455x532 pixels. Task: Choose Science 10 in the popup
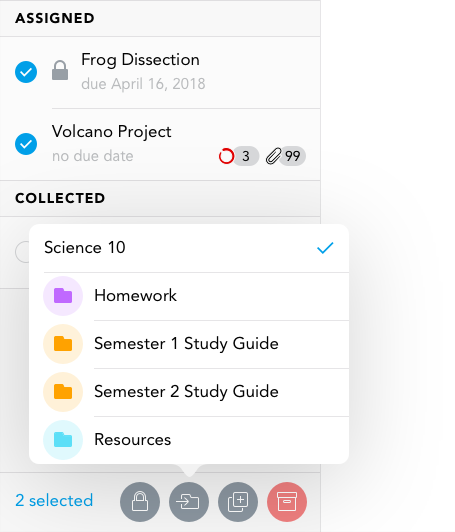[189, 248]
